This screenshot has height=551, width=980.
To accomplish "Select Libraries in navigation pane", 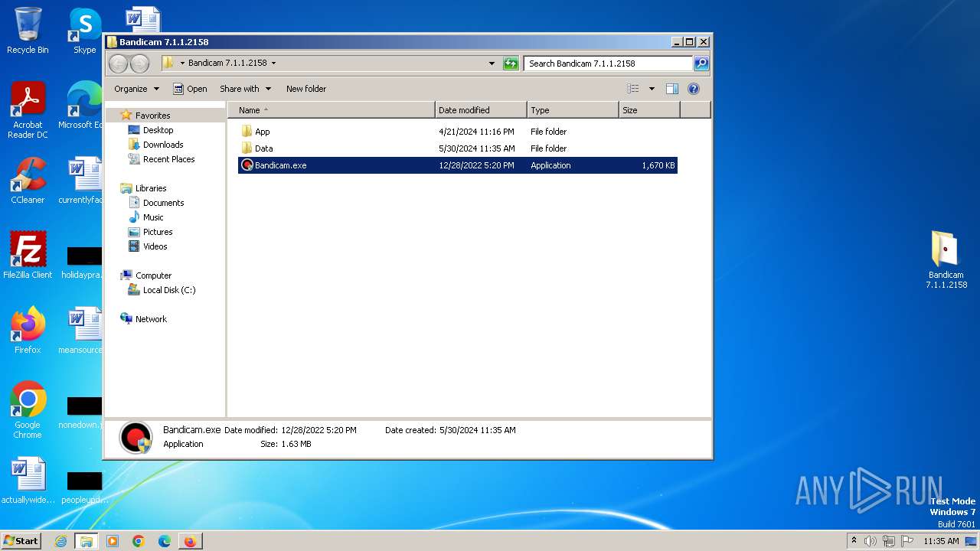I will [x=151, y=188].
